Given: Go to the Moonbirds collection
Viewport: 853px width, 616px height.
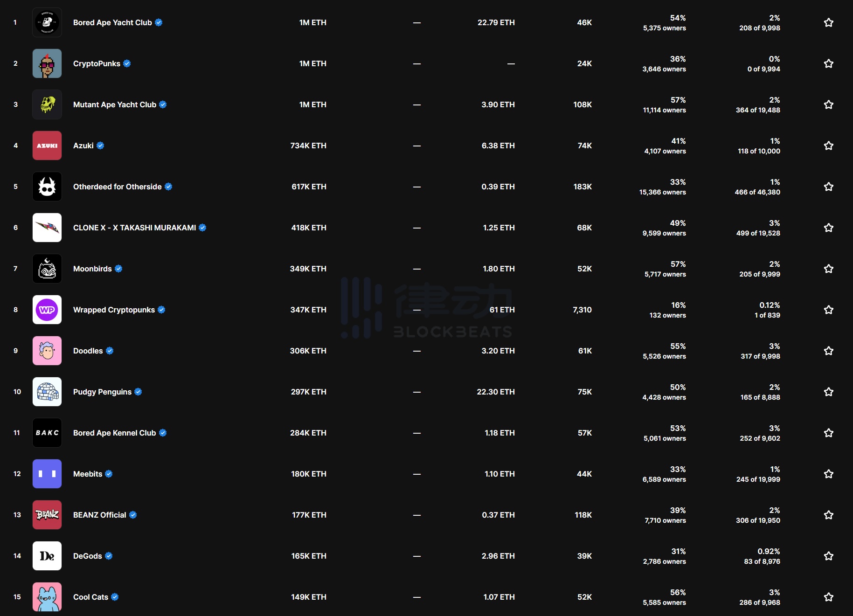Looking at the screenshot, I should 92,269.
